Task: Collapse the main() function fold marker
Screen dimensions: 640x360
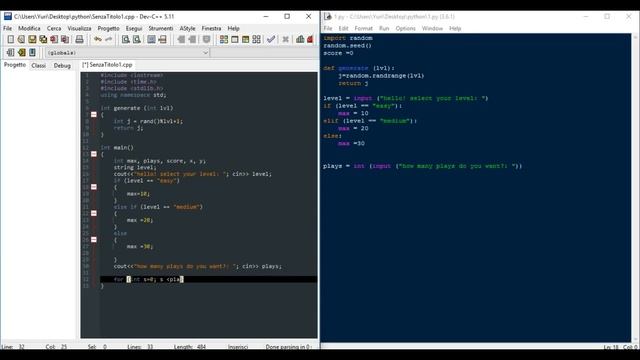Action: (x=93, y=154)
